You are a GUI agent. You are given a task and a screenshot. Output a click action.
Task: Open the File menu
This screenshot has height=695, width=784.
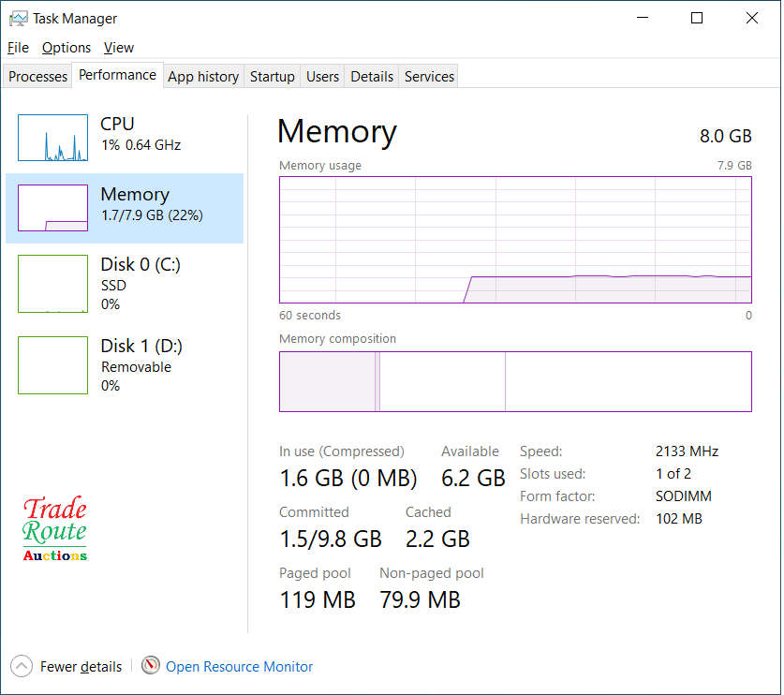tap(18, 48)
